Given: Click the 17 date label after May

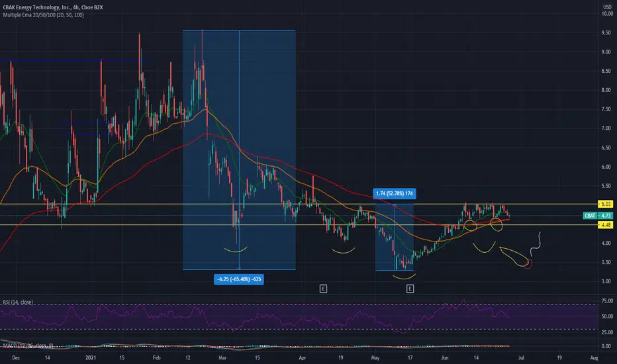Looking at the screenshot, I should pyautogui.click(x=410, y=357).
